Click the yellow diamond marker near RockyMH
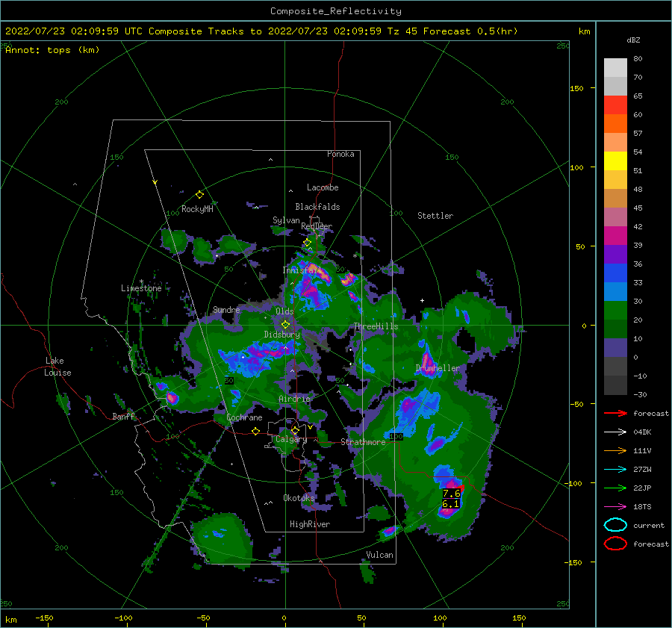Screen dimensions: 672x628 199,195
